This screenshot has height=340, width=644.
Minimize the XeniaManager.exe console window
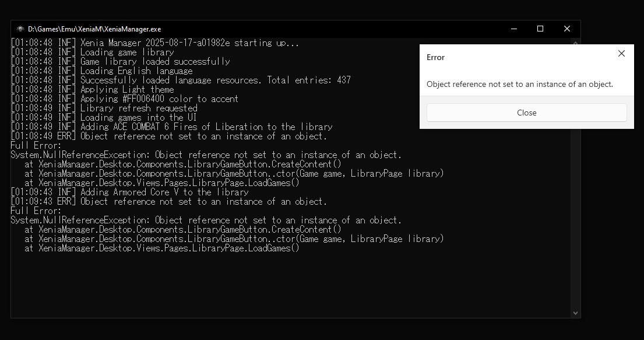click(514, 29)
